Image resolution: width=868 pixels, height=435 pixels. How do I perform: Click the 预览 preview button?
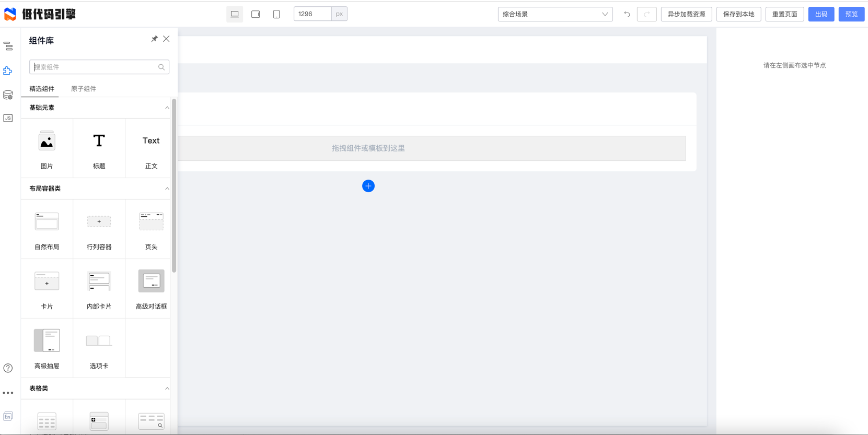[x=851, y=14]
